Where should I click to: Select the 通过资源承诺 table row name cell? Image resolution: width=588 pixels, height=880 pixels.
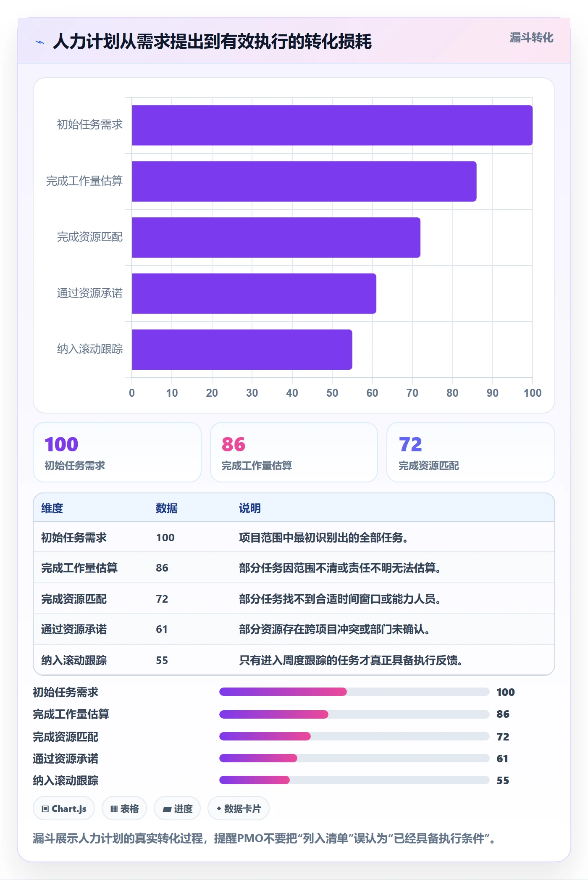pos(74,629)
